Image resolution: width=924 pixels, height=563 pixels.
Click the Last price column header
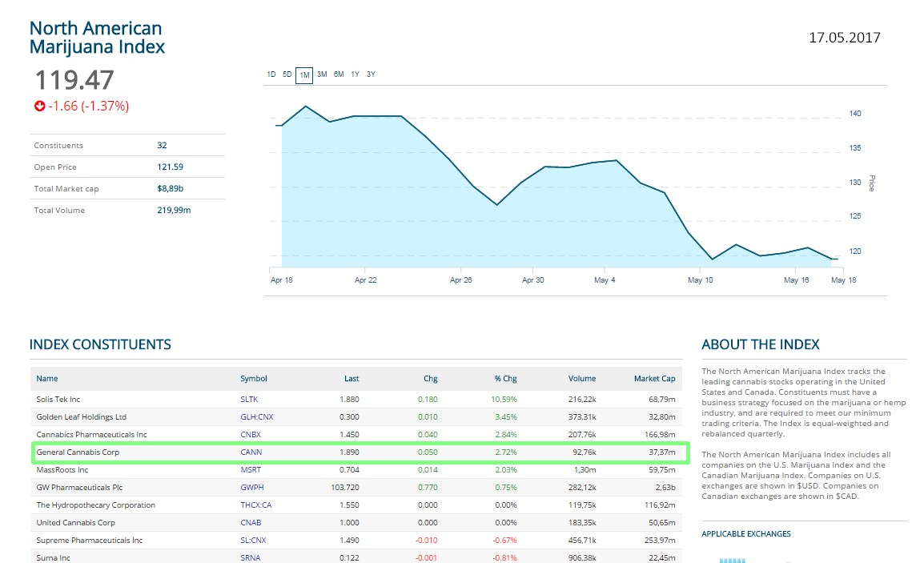[352, 379]
